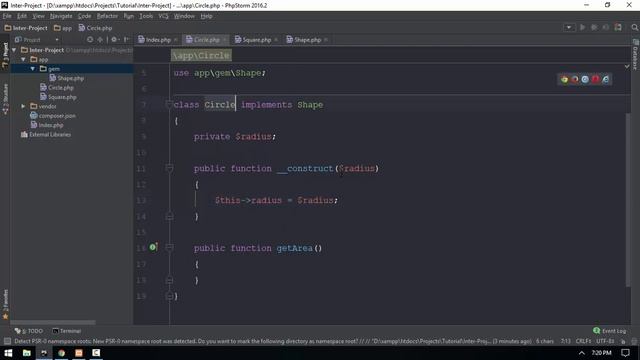Click the Run button in toolbar

582,27
